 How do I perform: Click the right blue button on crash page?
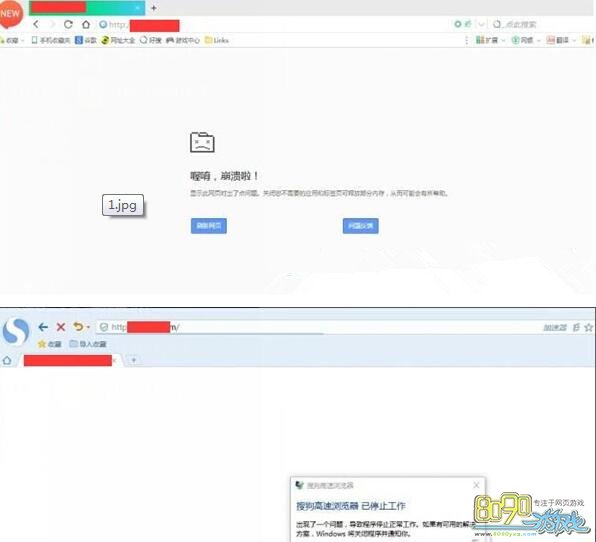[360, 226]
